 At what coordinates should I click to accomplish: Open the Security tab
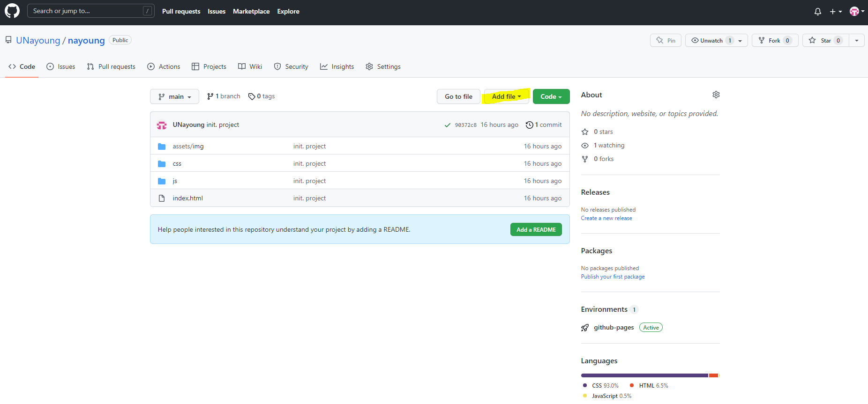291,66
